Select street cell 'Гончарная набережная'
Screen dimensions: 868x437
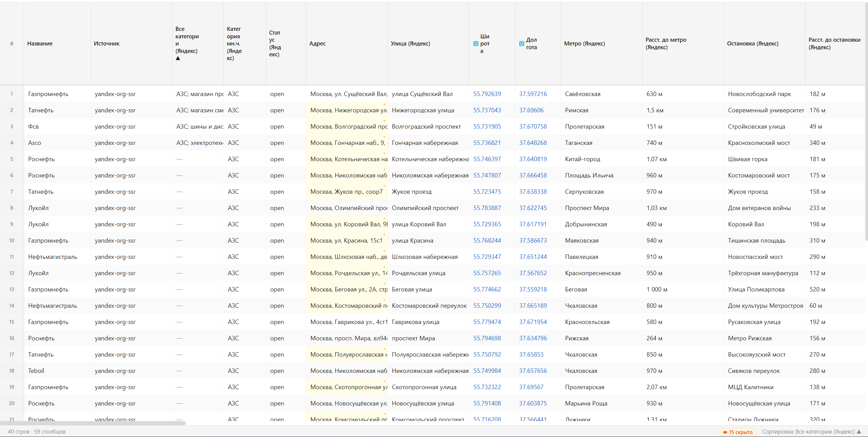(428, 143)
